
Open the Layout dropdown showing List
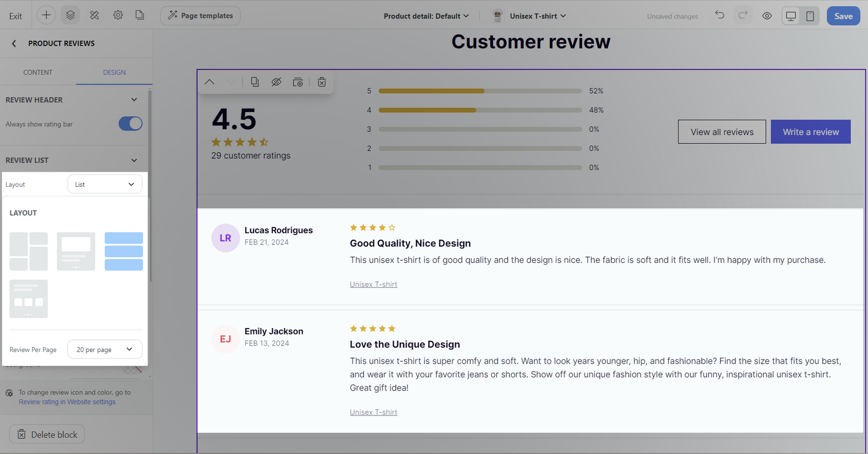click(105, 184)
